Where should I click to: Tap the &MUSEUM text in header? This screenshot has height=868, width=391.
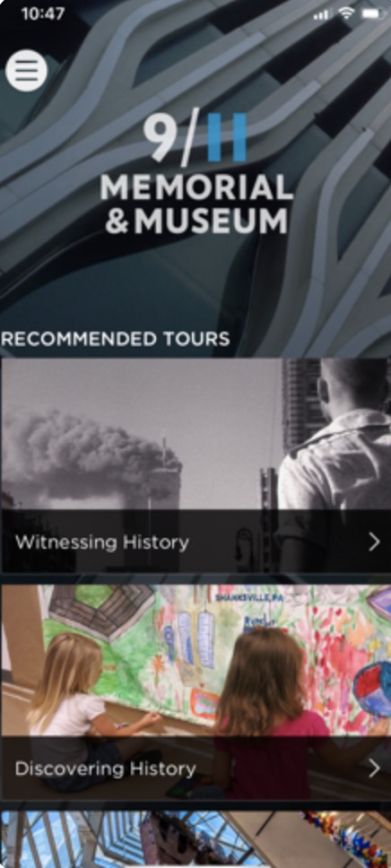(x=196, y=221)
